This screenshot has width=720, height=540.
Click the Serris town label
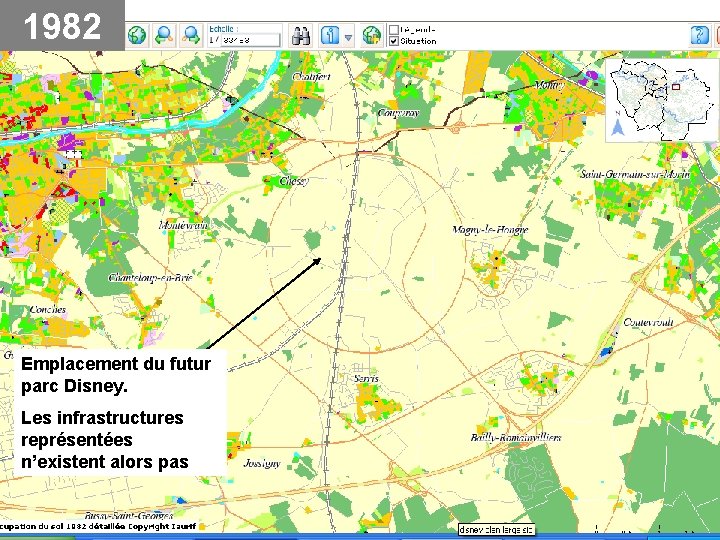(366, 378)
